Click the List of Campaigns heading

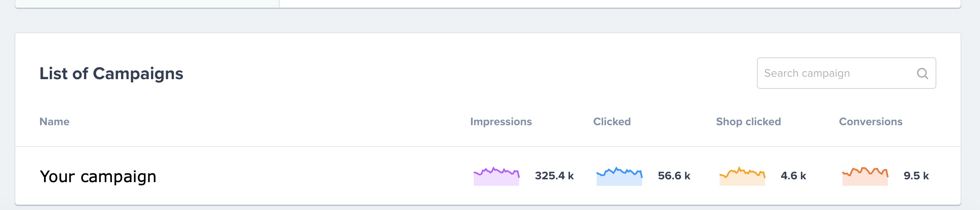pos(111,73)
